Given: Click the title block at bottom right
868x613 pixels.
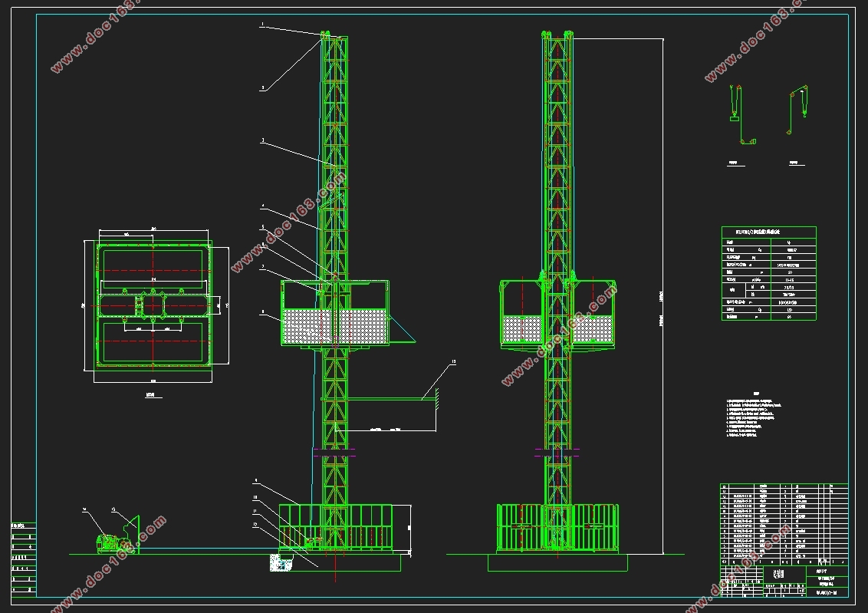Looking at the screenshot, I should (x=784, y=580).
